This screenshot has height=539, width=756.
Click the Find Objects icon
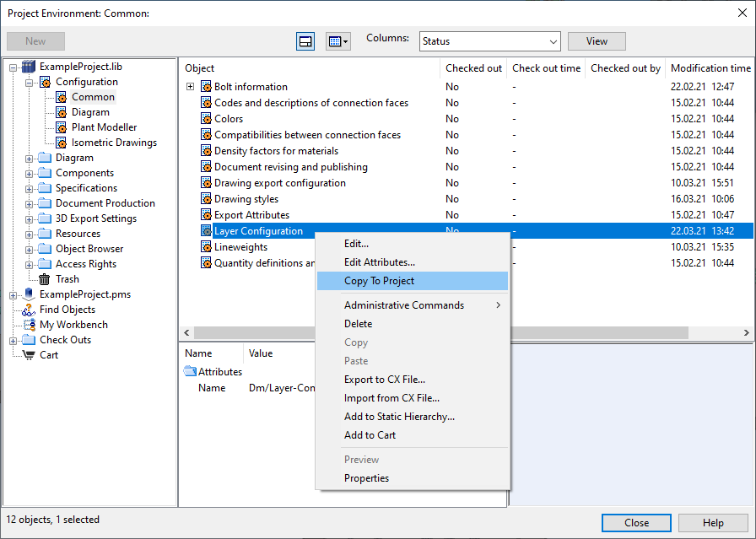29,310
